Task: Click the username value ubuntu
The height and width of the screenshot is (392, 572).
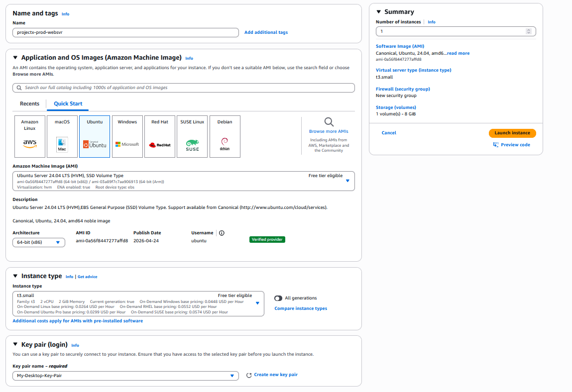Action: tap(199, 241)
